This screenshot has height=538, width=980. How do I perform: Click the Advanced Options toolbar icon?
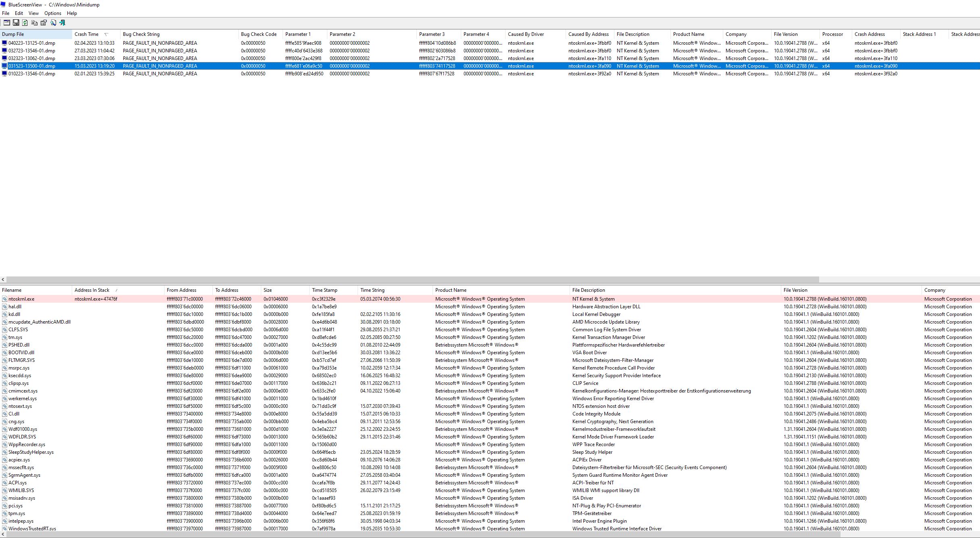pos(7,23)
